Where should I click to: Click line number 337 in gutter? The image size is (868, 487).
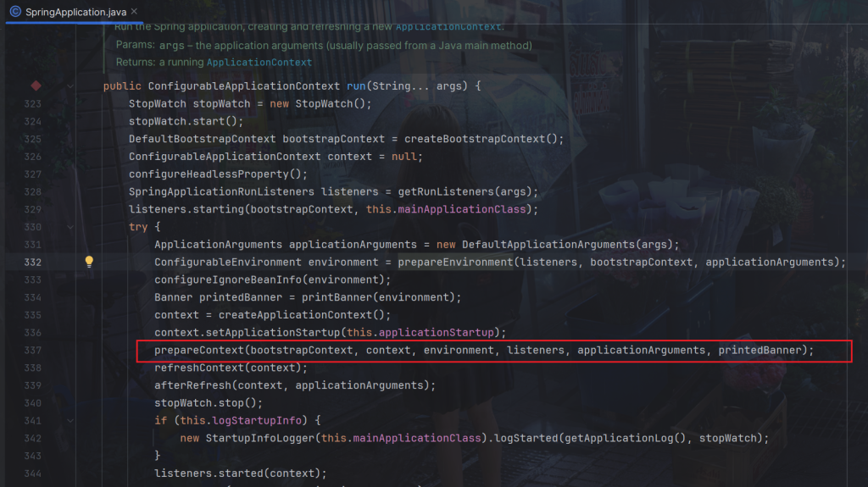coord(32,350)
